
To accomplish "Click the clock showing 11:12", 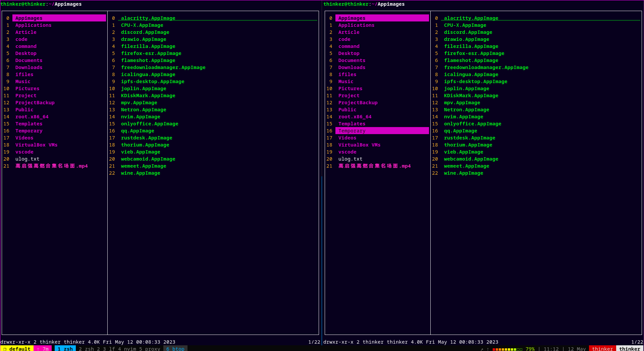I will pyautogui.click(x=551, y=349).
